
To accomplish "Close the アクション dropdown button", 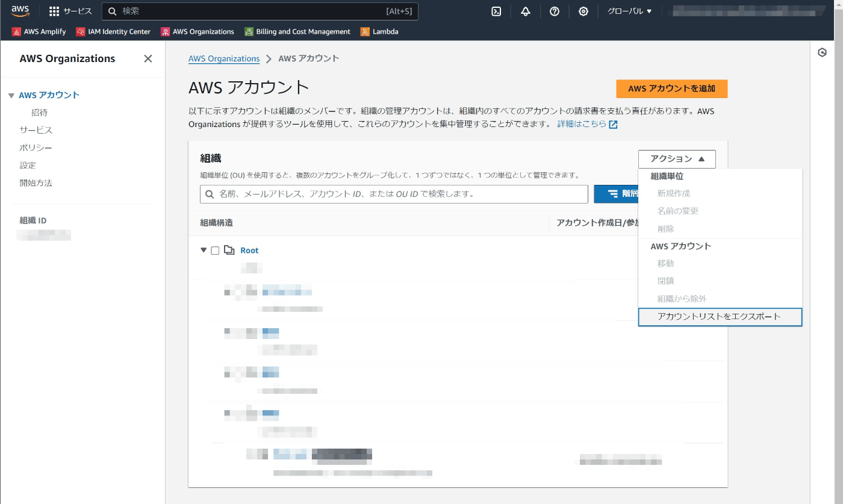I will (677, 159).
